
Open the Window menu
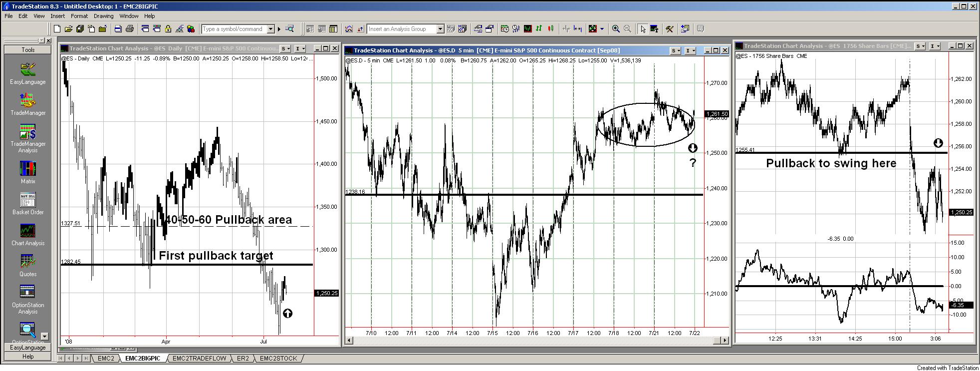coord(129,16)
